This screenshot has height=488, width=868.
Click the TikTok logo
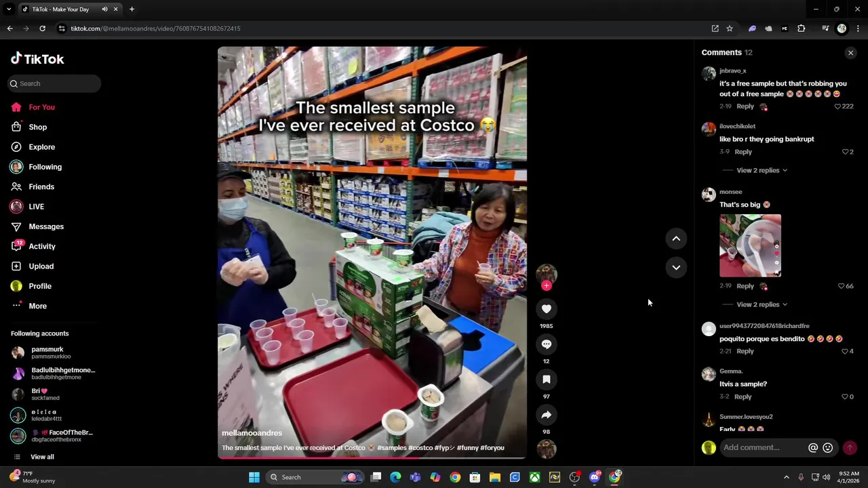click(37, 59)
